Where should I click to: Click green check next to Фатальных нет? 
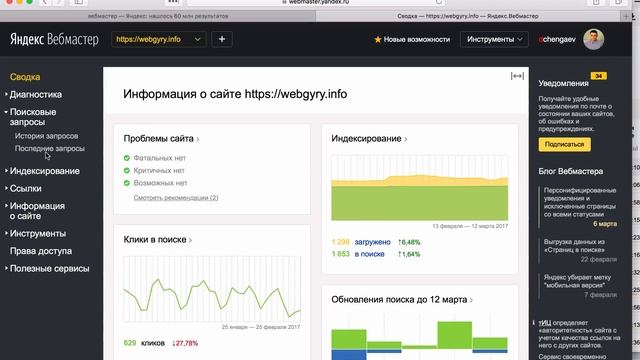click(127, 158)
